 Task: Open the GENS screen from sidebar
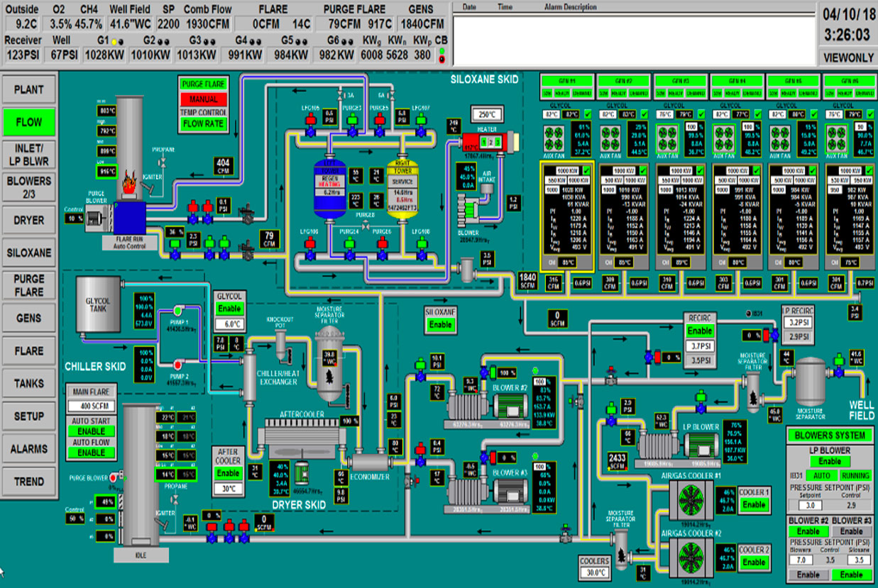(29, 318)
